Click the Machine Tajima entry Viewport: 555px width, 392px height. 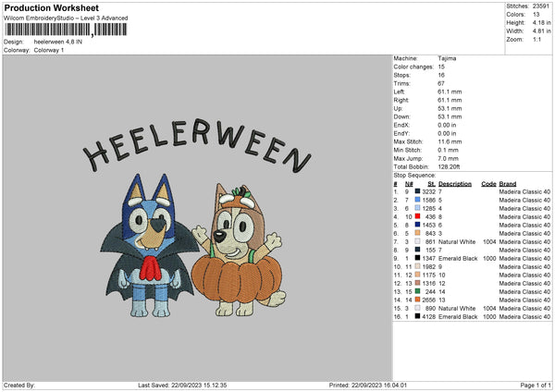pos(447,58)
